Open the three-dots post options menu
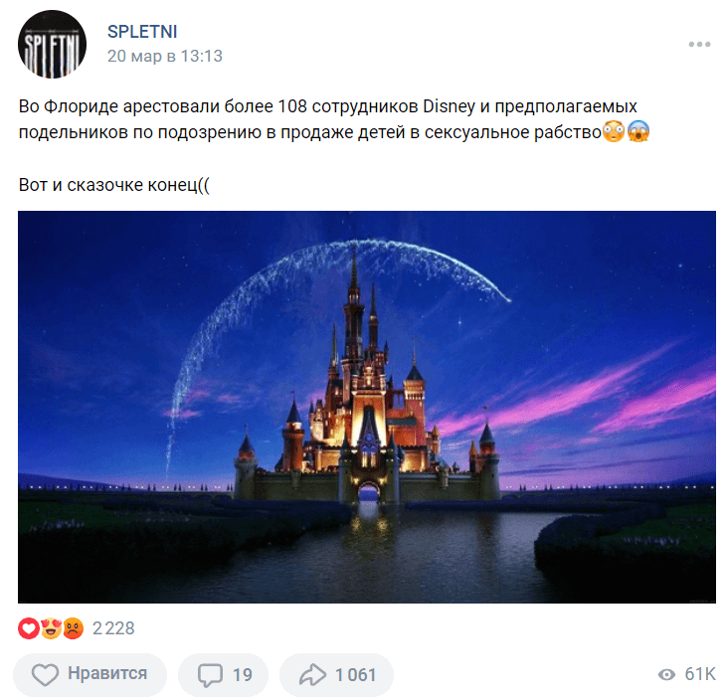728x700 pixels. [x=699, y=44]
